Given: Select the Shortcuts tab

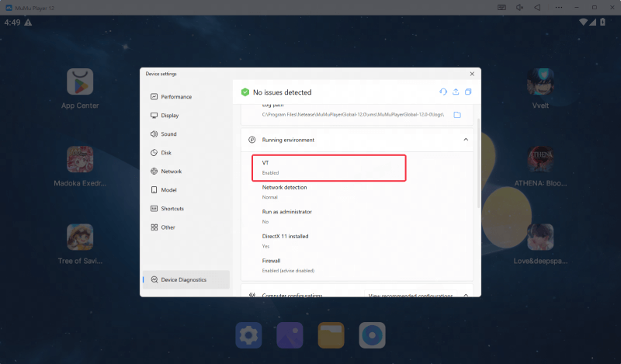Looking at the screenshot, I should point(172,209).
